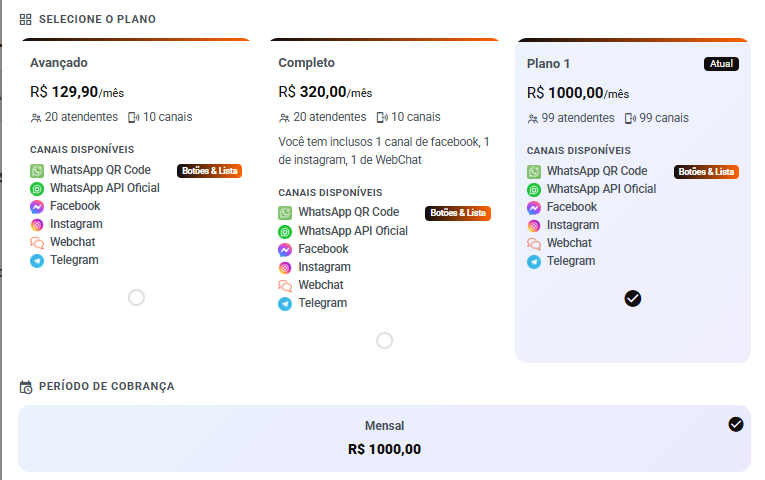
Task: Select the Avançado plan radio button
Action: [136, 298]
